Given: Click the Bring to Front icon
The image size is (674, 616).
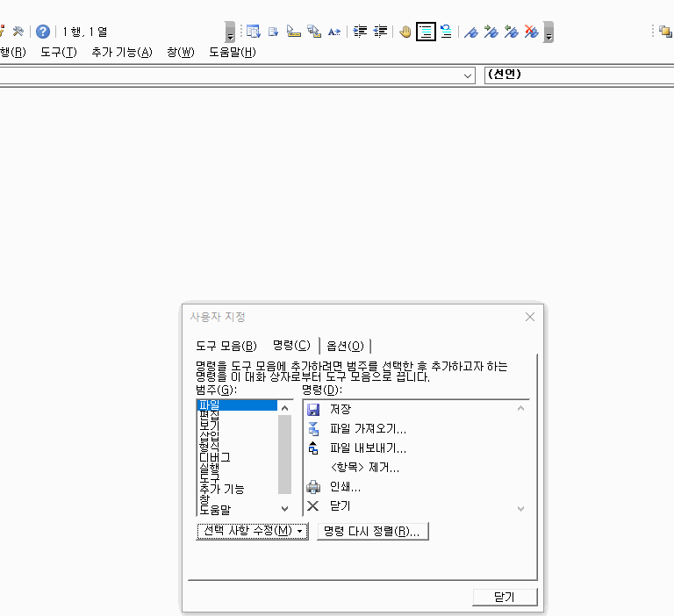Looking at the screenshot, I should click(x=665, y=32).
